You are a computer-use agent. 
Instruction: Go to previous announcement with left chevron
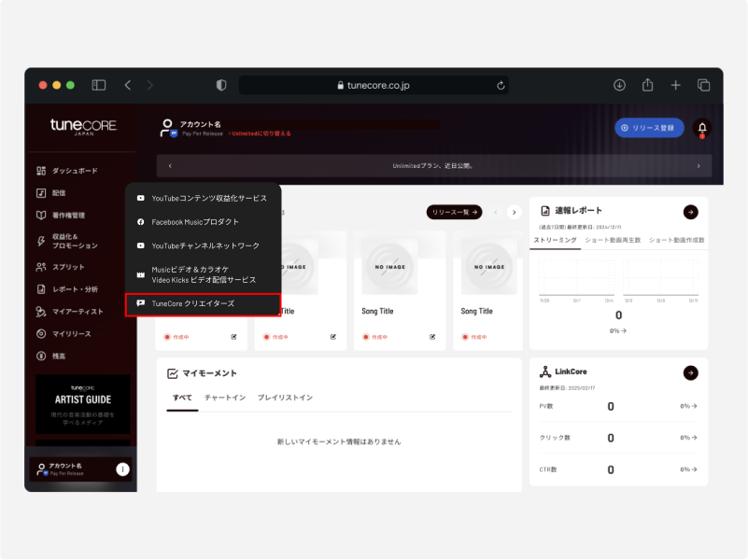click(169, 166)
